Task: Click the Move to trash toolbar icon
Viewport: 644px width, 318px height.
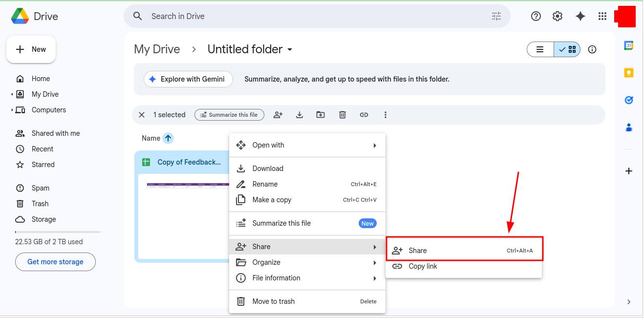Action: [342, 114]
